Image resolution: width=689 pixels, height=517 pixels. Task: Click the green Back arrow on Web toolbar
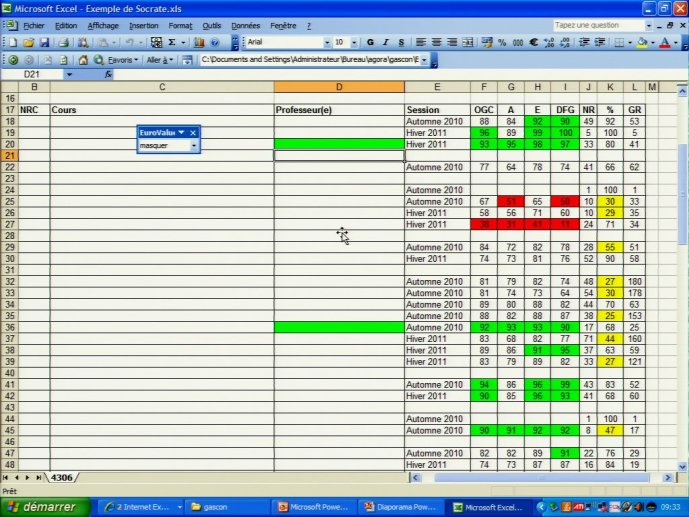(14, 60)
